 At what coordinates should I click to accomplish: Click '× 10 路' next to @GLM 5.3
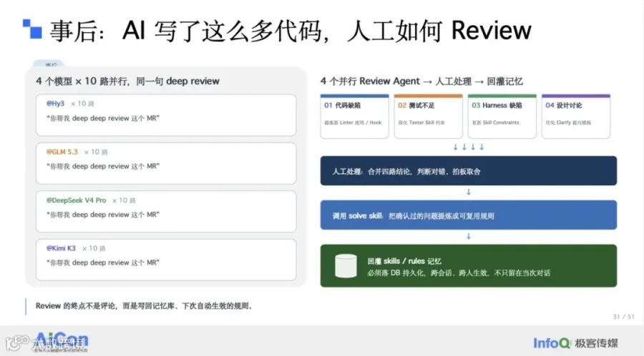96,152
